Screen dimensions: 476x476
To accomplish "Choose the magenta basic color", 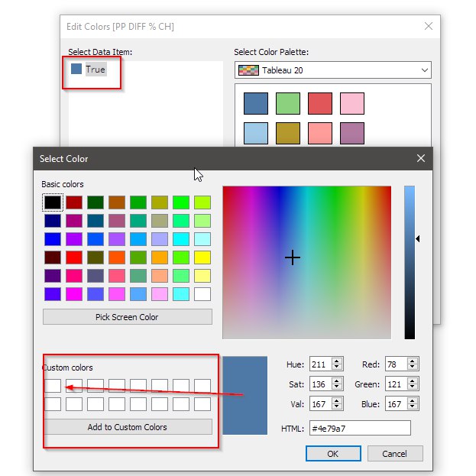I will [74, 294].
